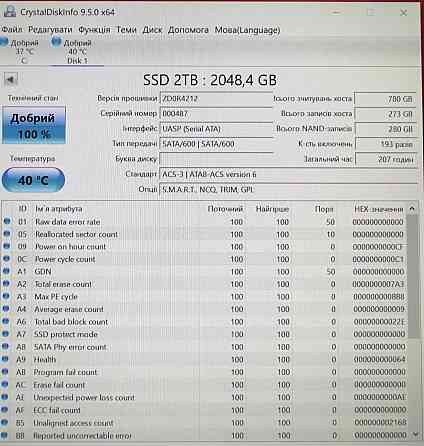The width and height of the screenshot is (424, 446).
Task: Open the Мова(Language) menu
Action: [x=247, y=30]
